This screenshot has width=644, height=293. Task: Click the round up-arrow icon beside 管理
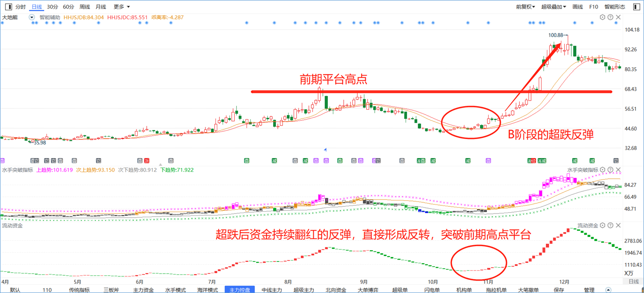click(608, 290)
